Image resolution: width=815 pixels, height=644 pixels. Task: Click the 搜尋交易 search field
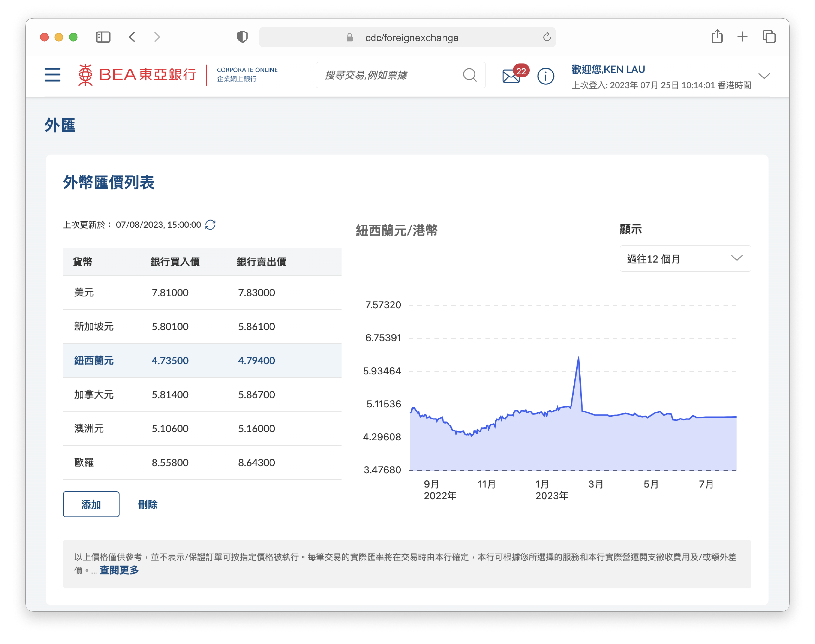tap(400, 75)
